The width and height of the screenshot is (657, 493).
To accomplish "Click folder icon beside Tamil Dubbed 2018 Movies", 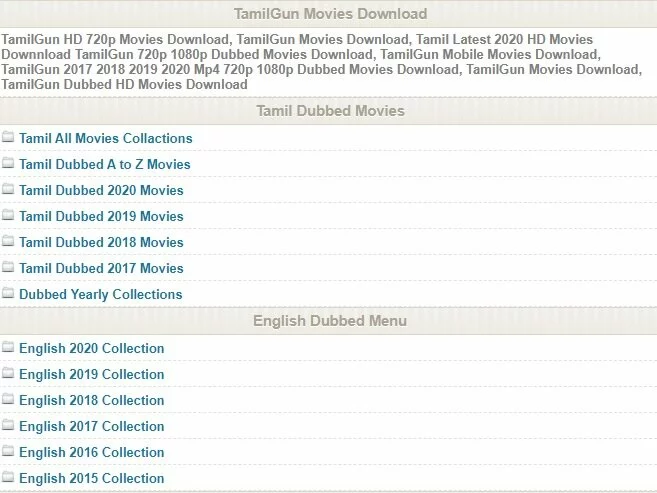I will 8,240.
